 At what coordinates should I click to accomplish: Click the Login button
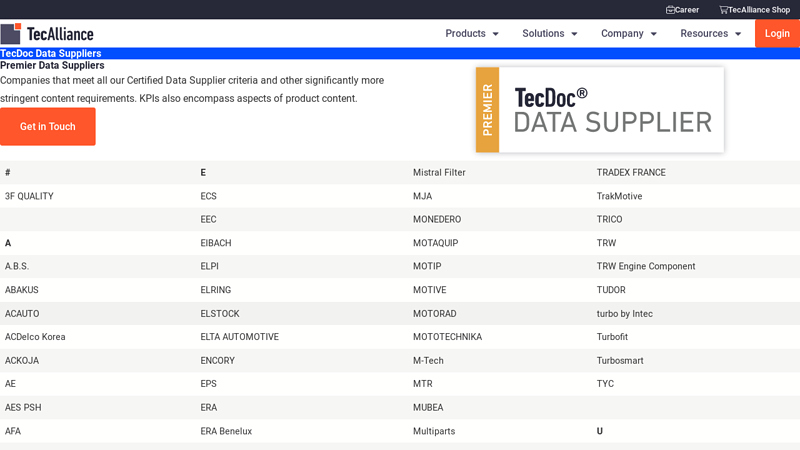[777, 34]
